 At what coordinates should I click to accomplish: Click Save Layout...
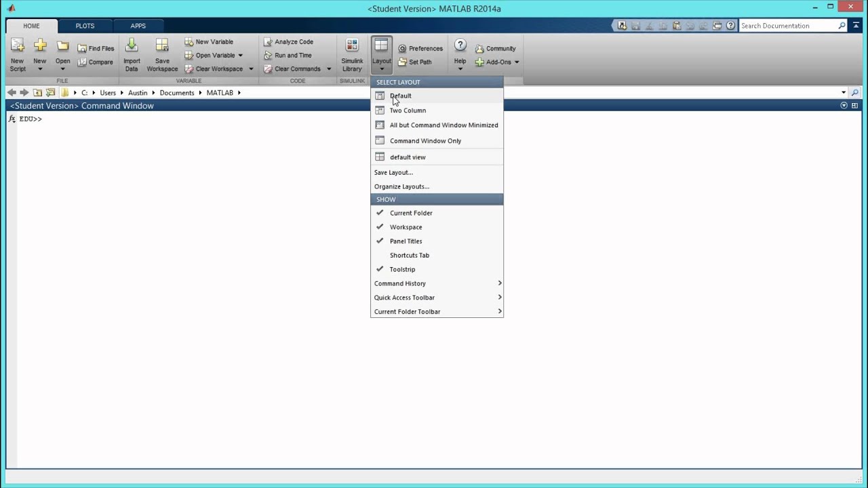point(437,172)
